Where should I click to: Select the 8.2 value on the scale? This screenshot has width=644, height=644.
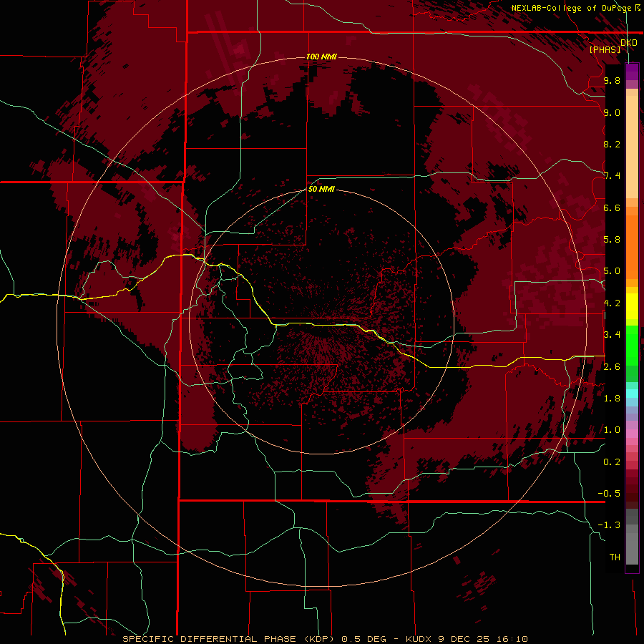click(612, 144)
